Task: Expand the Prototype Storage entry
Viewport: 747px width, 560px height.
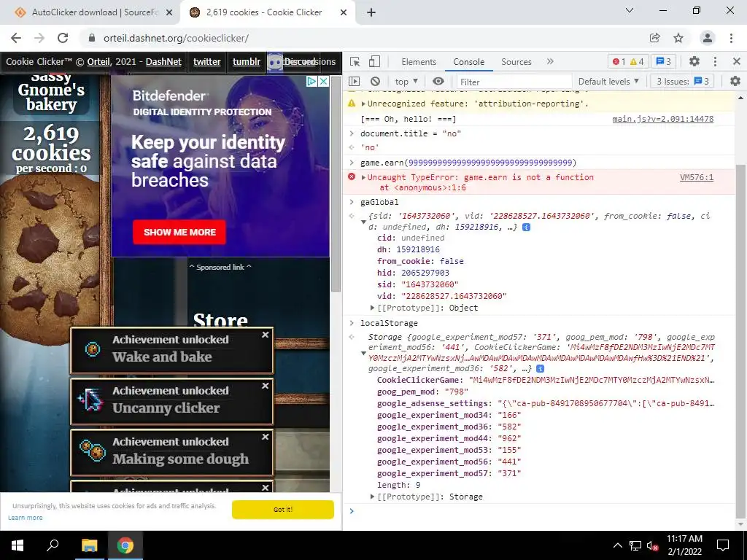Action: click(x=373, y=497)
